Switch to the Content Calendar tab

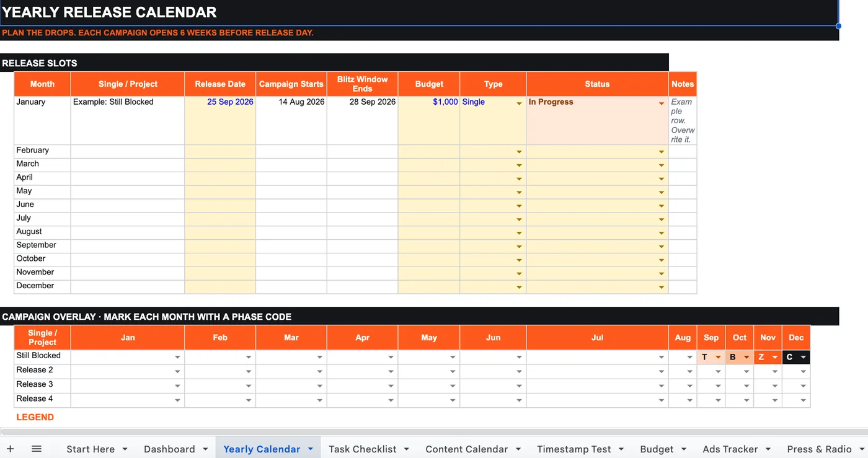point(466,449)
